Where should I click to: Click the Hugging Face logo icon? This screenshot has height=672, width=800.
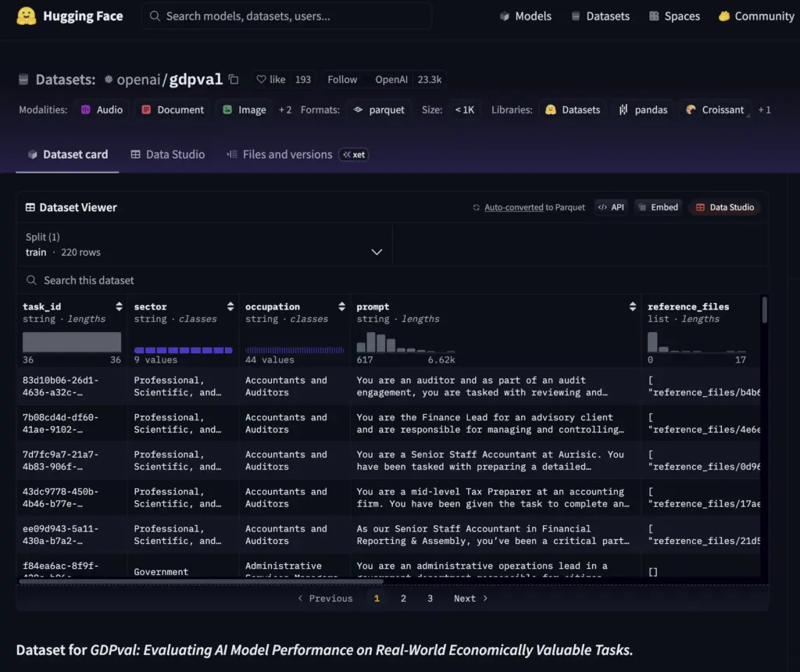pyautogui.click(x=26, y=16)
